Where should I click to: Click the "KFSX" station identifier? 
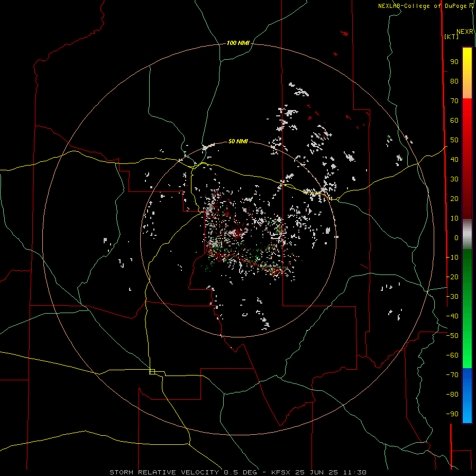click(281, 472)
